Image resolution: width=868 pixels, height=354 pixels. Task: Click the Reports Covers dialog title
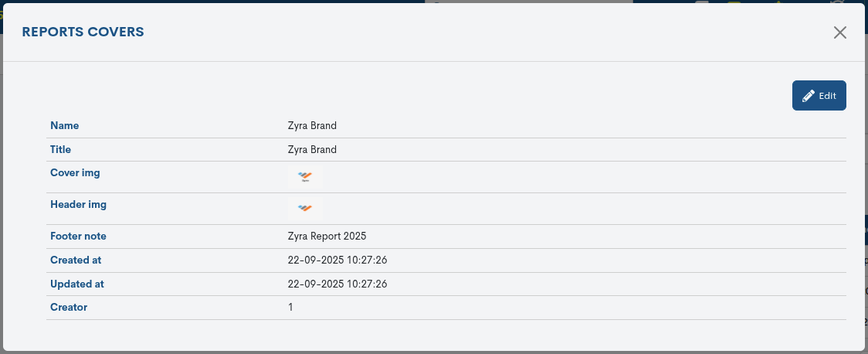pyautogui.click(x=83, y=32)
